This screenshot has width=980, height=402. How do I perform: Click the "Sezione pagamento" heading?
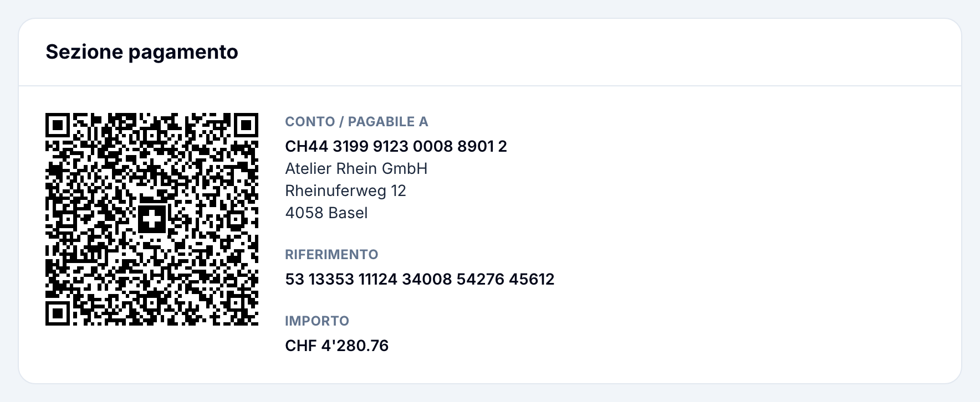click(x=142, y=52)
